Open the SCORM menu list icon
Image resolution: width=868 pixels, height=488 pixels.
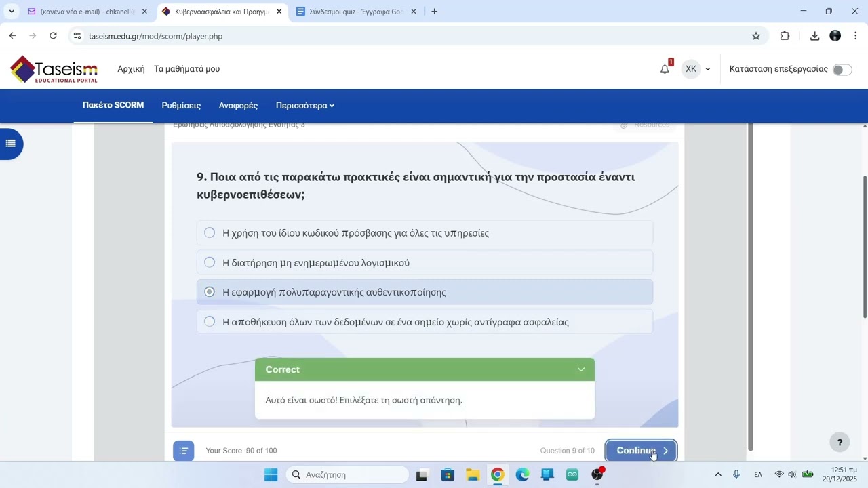pos(183,451)
